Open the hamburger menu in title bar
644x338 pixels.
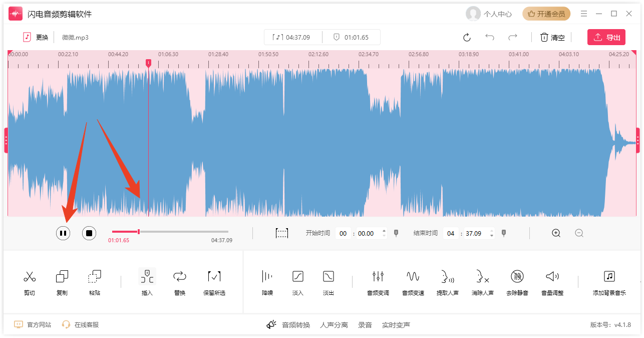pos(584,14)
